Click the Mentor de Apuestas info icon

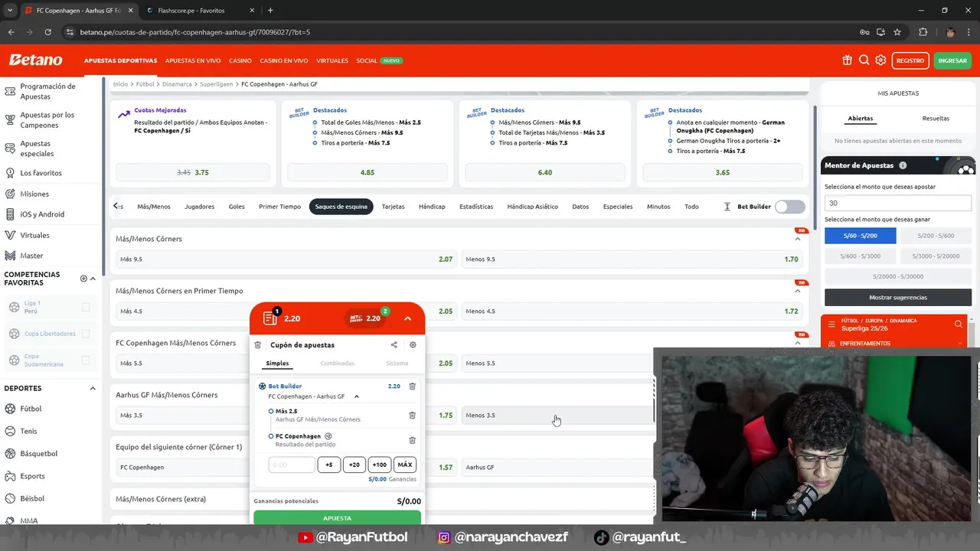[x=903, y=165]
